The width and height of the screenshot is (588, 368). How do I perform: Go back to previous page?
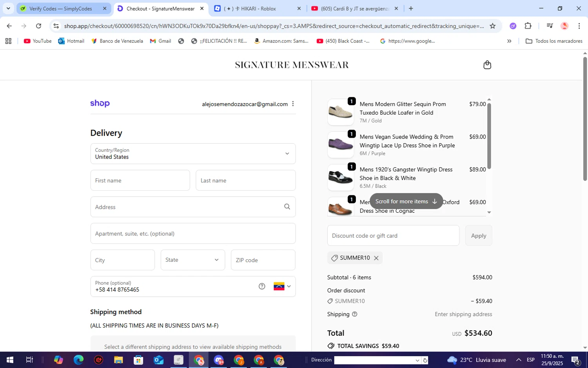(x=9, y=26)
